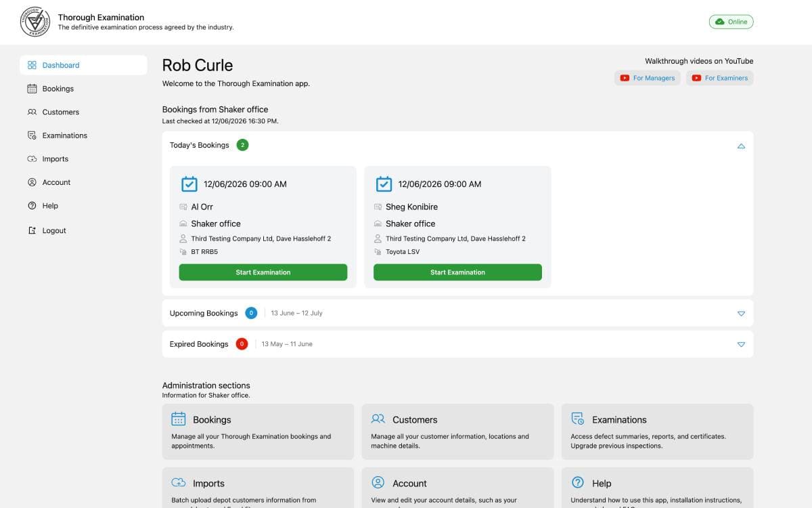Click the blue Upcoming Bookings count badge
The width and height of the screenshot is (812, 508).
tap(251, 313)
